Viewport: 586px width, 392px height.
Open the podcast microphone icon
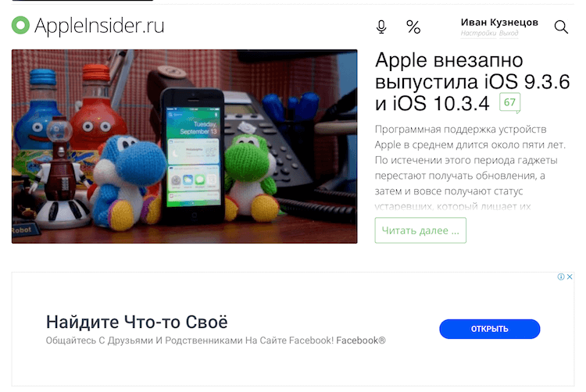(x=381, y=27)
